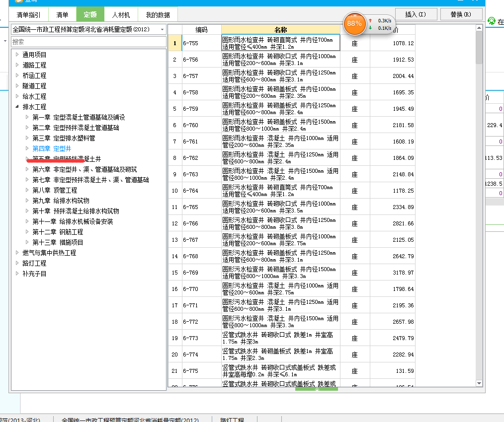Expand 第一章 定型混凝土管道基础及铺设
This screenshot has width=504, height=422.
pyautogui.click(x=27, y=117)
